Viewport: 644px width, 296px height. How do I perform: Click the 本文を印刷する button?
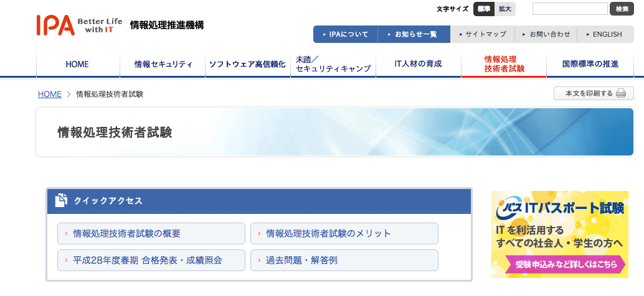tap(594, 93)
